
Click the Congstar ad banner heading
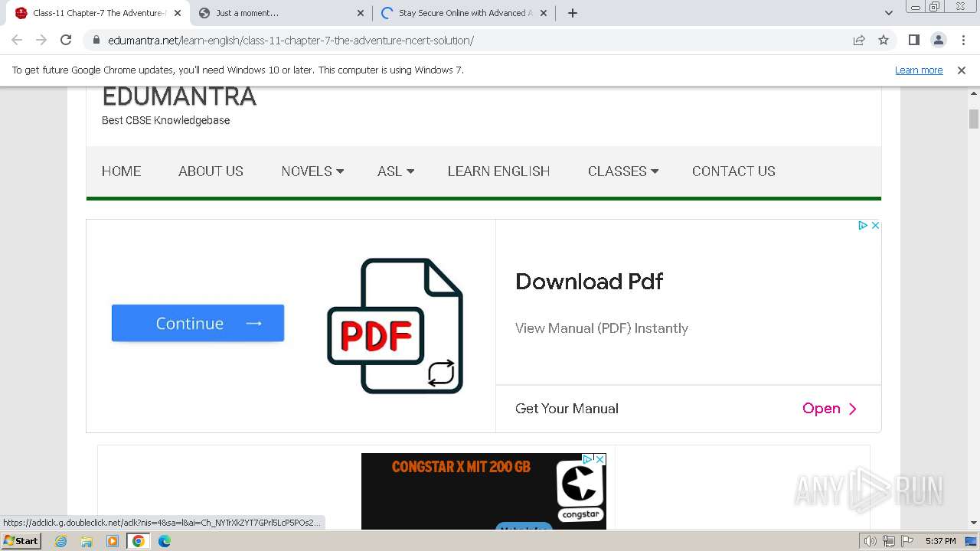461,466
